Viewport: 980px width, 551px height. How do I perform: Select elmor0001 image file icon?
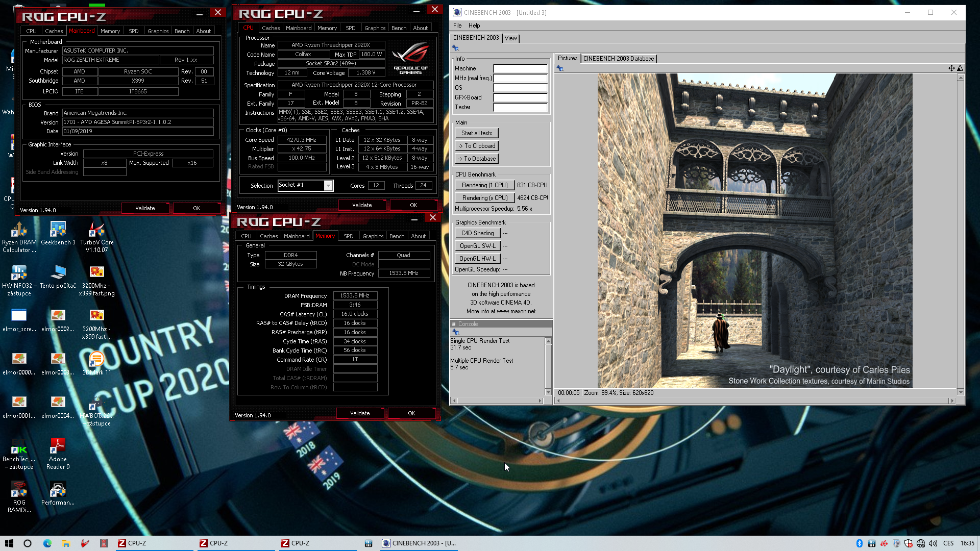[x=19, y=407]
